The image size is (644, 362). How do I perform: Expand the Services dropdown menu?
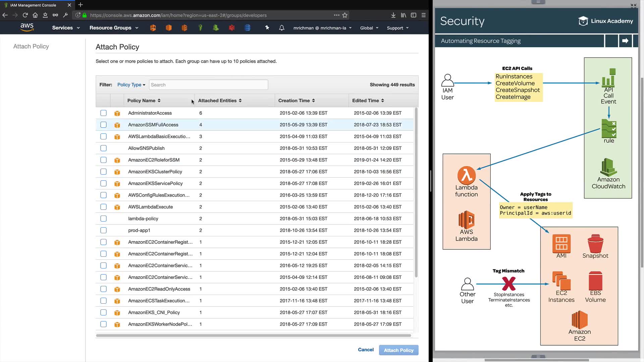coord(66,28)
